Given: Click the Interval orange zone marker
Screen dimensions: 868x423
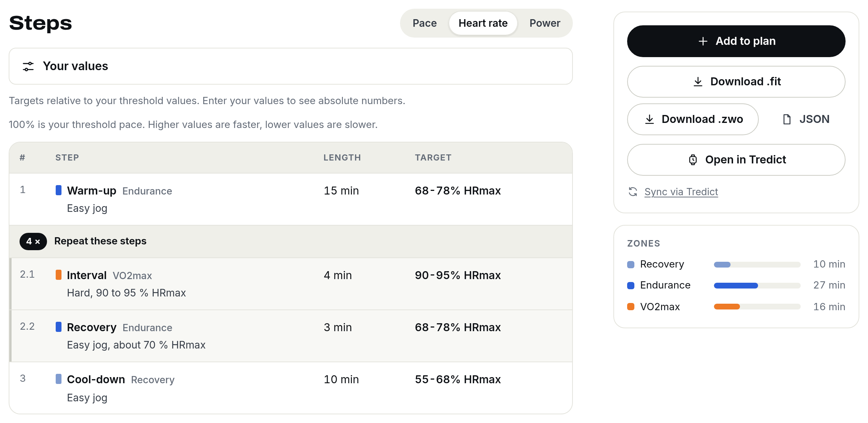Looking at the screenshot, I should point(59,275).
